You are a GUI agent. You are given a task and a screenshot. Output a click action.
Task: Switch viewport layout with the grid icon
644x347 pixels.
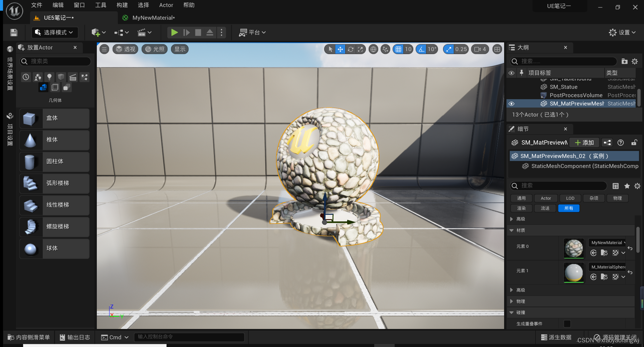pyautogui.click(x=497, y=49)
